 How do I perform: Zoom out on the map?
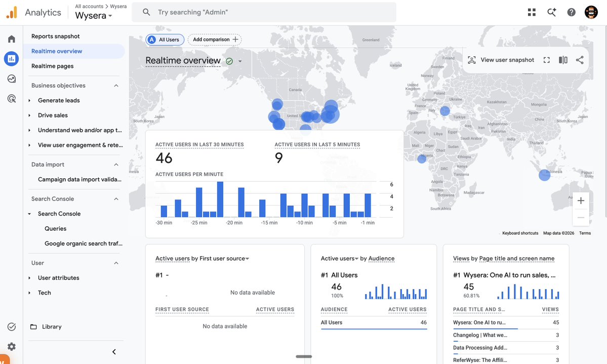(x=581, y=218)
